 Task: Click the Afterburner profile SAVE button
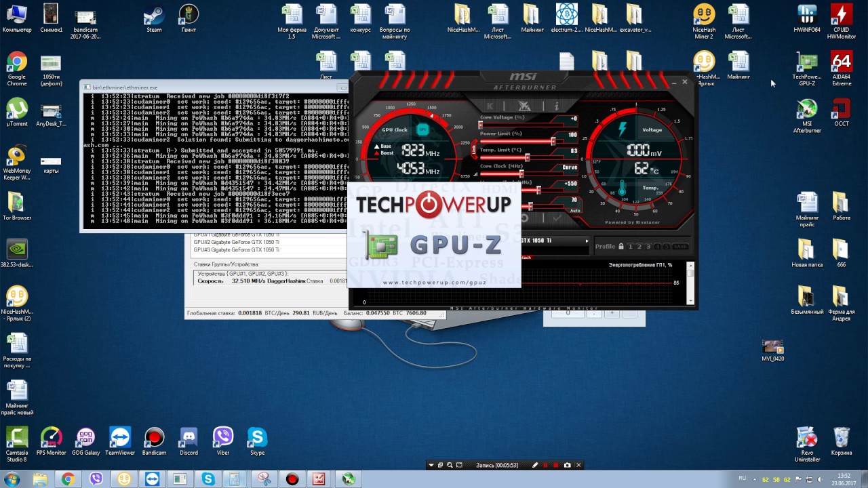click(x=680, y=247)
